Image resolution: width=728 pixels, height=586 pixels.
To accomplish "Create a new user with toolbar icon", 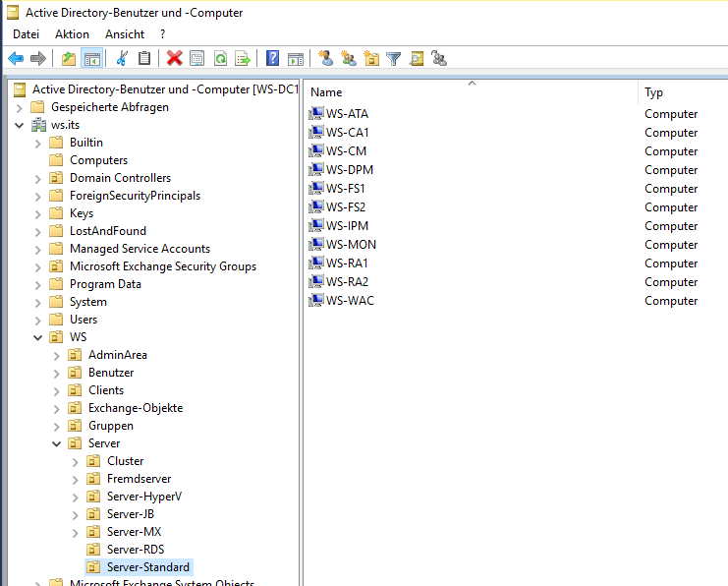I will pos(326,59).
